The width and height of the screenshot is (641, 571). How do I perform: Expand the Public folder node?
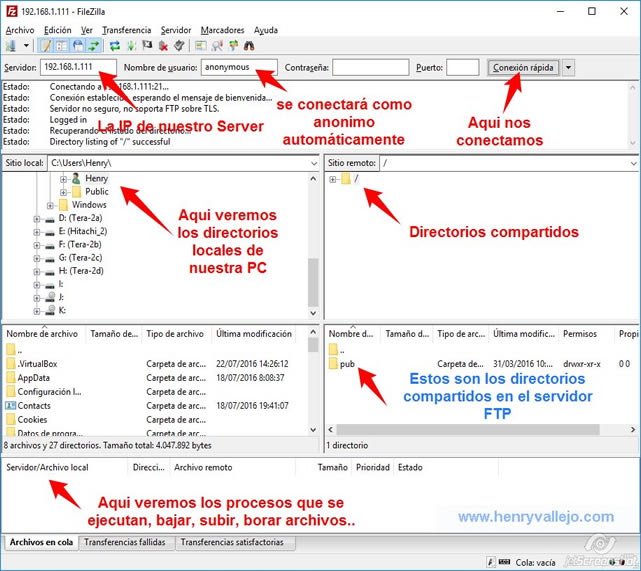63,192
